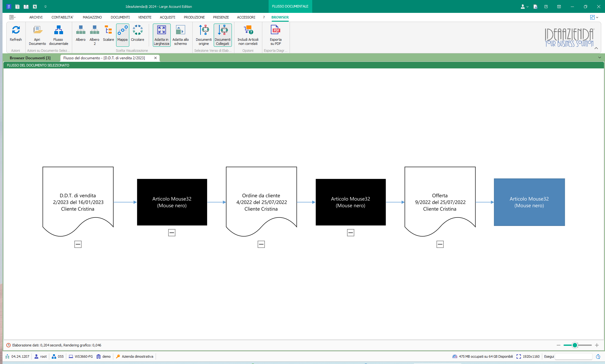Close the Flusso del documento tab
The image size is (605, 364).
click(x=155, y=58)
